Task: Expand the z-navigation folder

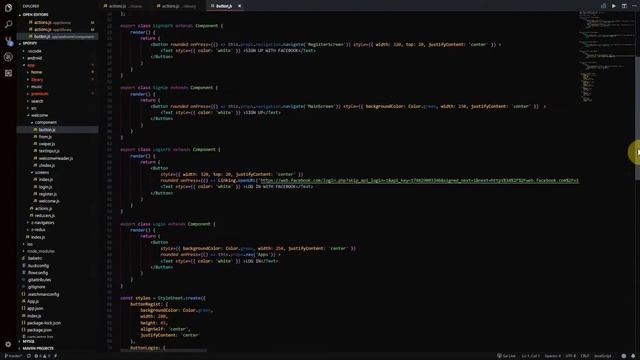Action: pos(42,222)
